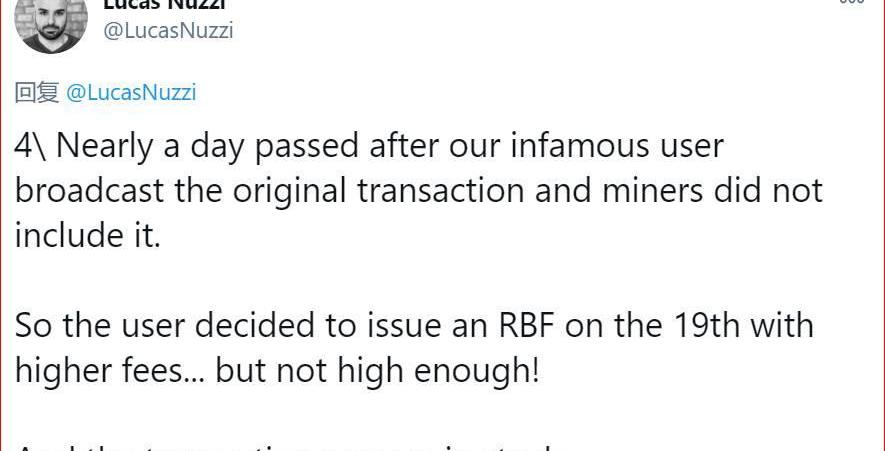Open the tweet's more options (three dots) menu

(851, 3)
